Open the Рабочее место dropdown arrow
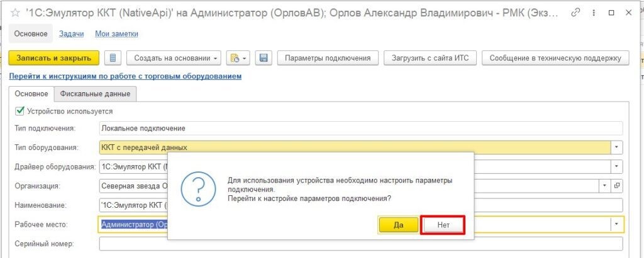The image size is (644, 258). [x=617, y=224]
